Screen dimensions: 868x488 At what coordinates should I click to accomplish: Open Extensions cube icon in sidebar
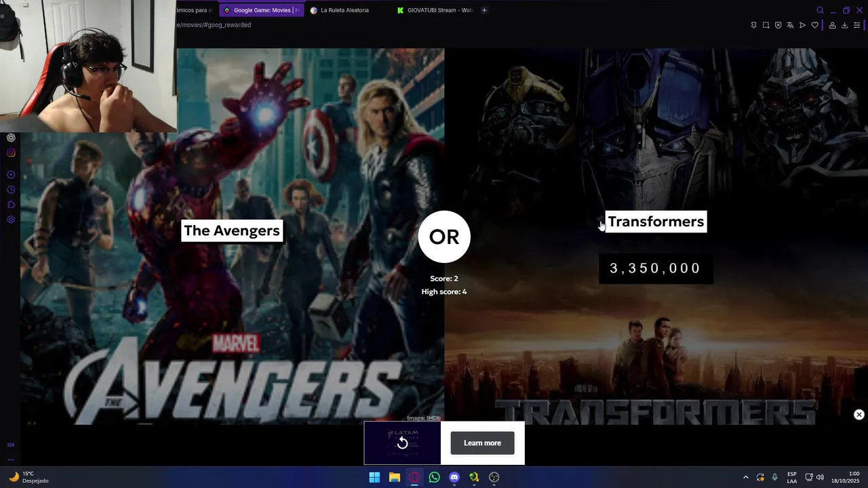click(11, 205)
